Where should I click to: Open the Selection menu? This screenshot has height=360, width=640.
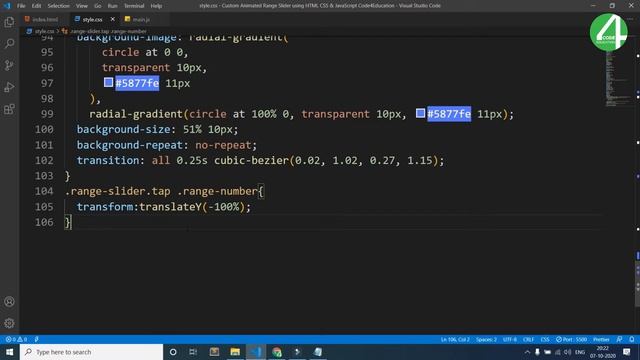(58, 6)
